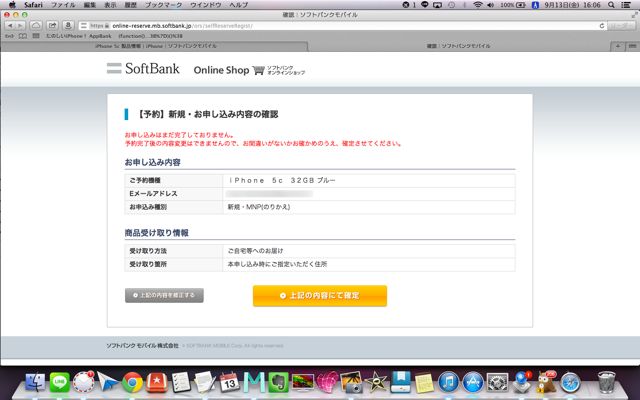Open the Stickies yellow notes app in Dock

(x=424, y=382)
